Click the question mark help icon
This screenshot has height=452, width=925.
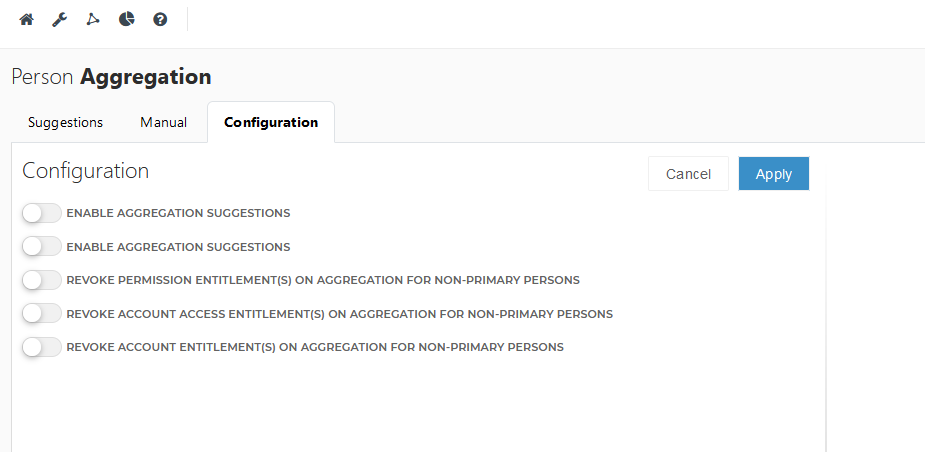(160, 19)
